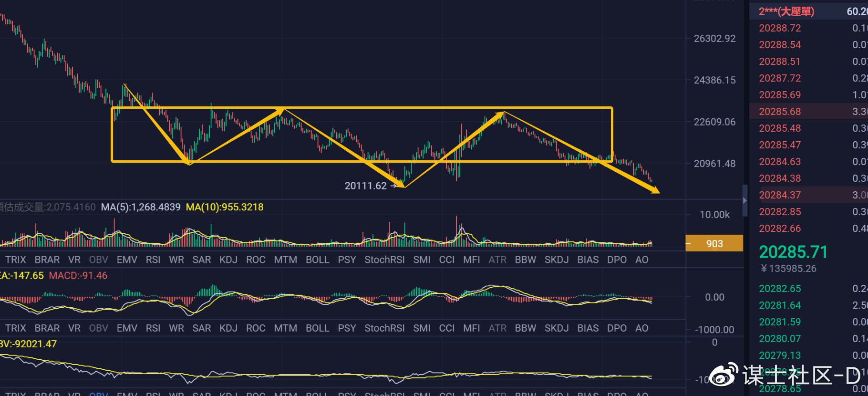The height and width of the screenshot is (396, 868).
Task: Click the 903 volume tag on the axis
Action: [714, 243]
